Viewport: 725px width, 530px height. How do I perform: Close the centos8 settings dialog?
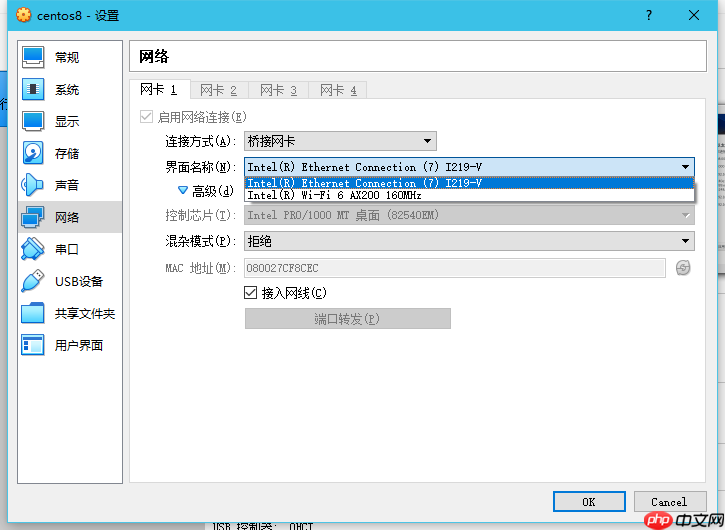[x=694, y=15]
